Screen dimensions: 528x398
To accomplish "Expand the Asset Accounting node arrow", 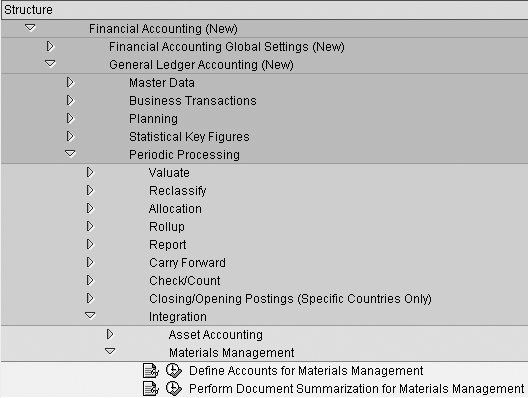I will [x=110, y=334].
